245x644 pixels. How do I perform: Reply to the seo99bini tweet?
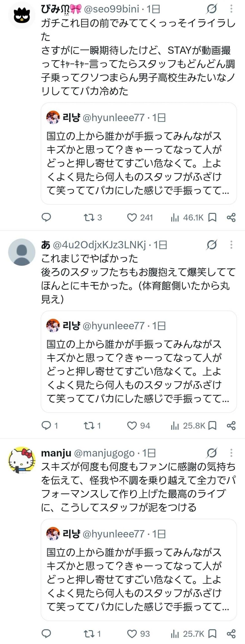(x=46, y=217)
